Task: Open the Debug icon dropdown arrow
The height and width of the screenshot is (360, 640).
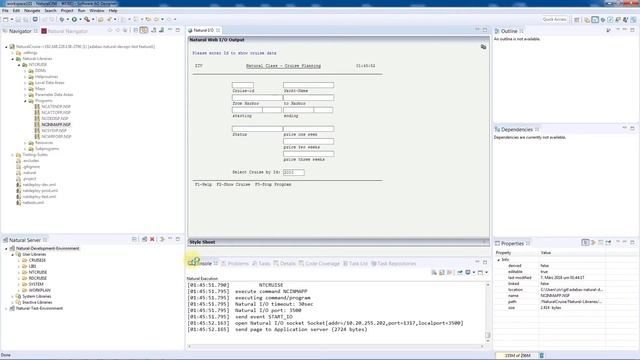Action: pos(67,19)
